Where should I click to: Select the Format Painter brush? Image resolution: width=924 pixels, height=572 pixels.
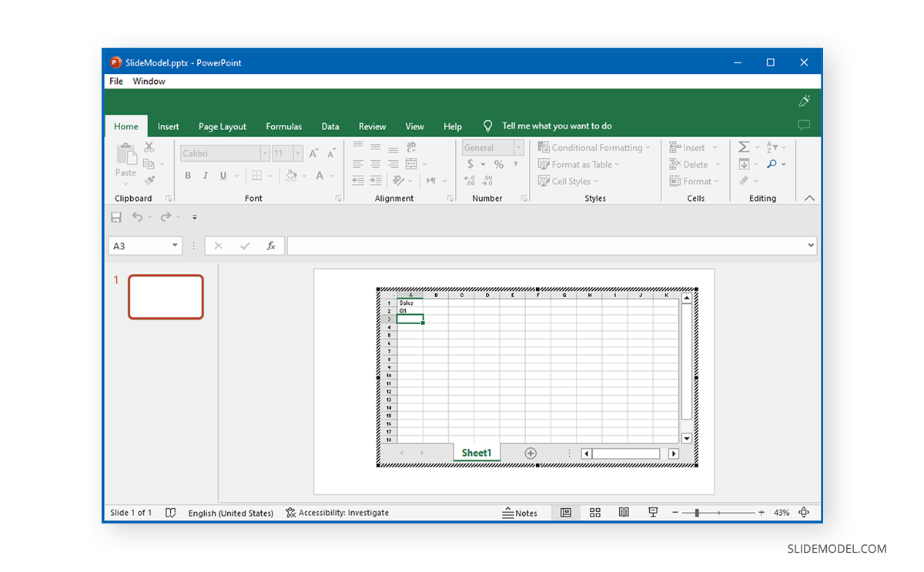(149, 180)
